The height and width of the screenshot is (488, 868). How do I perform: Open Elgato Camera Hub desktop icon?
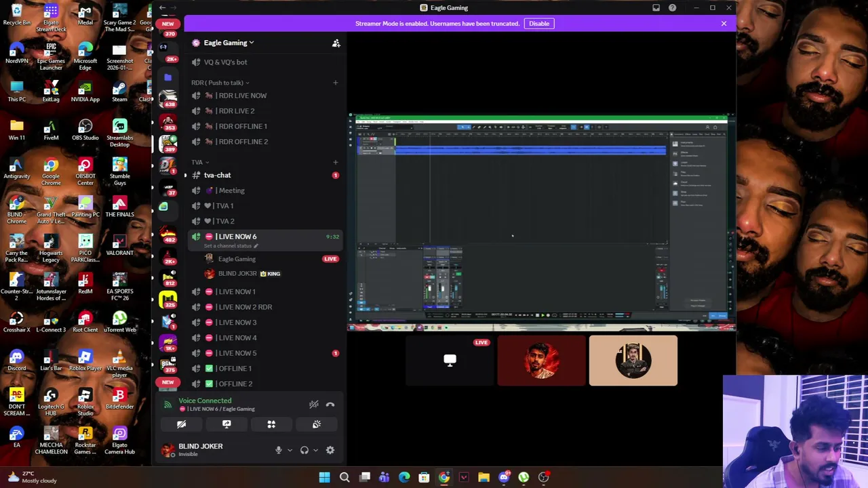click(x=119, y=441)
